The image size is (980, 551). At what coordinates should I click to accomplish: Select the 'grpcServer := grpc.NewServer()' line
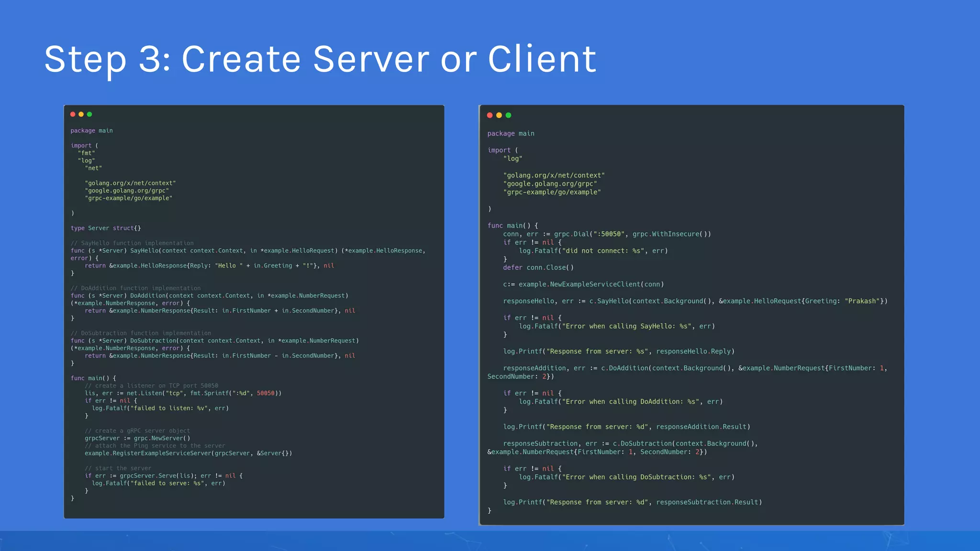coord(137,438)
